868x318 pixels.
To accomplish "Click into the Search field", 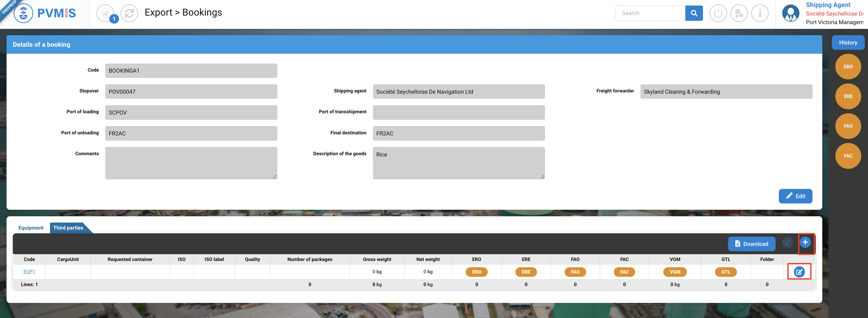I will (650, 13).
